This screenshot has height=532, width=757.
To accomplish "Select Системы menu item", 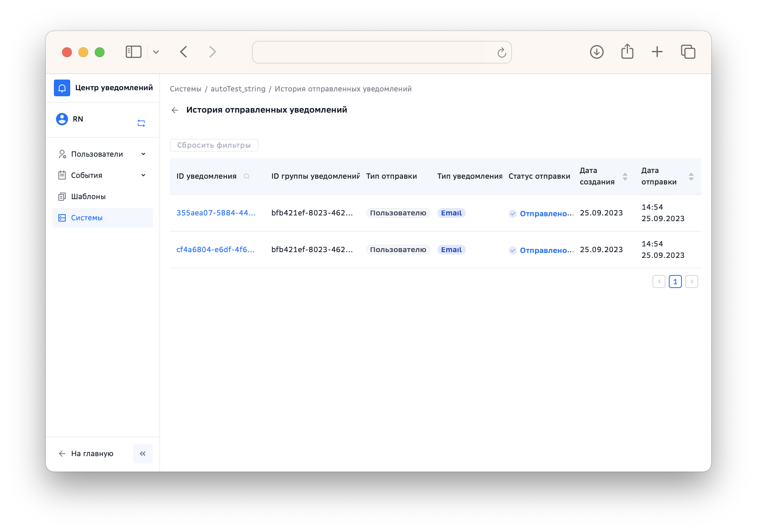I will pyautogui.click(x=102, y=218).
